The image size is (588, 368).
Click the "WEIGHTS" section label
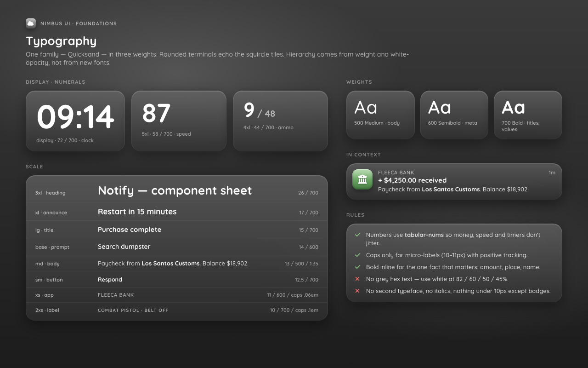[359, 82]
